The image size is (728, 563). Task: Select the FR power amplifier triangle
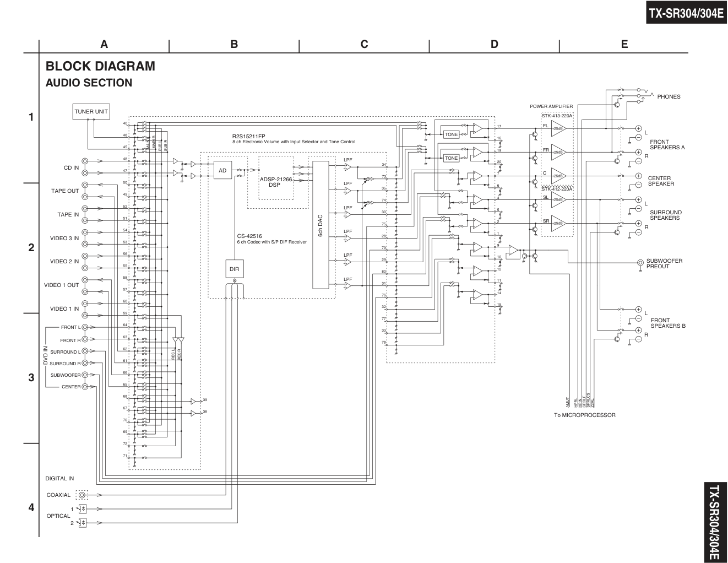coord(558,152)
